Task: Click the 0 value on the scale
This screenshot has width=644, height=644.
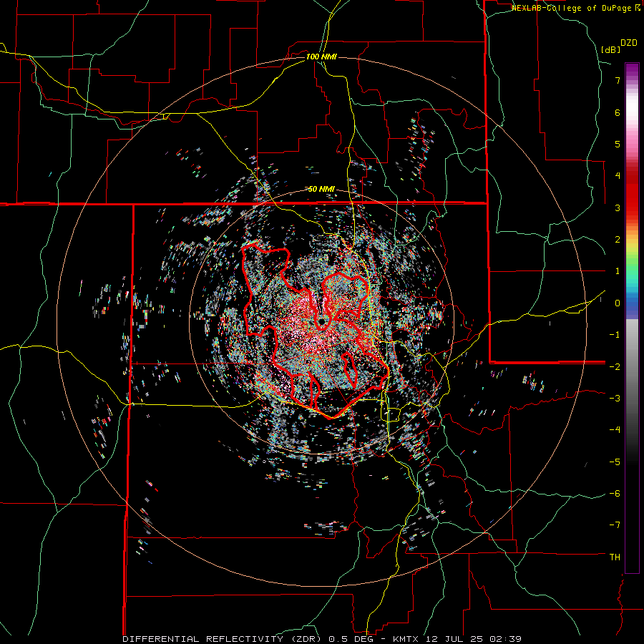Action: click(x=618, y=303)
